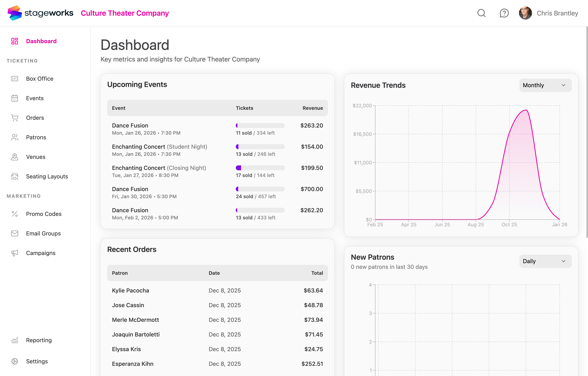Change the Daily dropdown under New Patrons

[545, 261]
